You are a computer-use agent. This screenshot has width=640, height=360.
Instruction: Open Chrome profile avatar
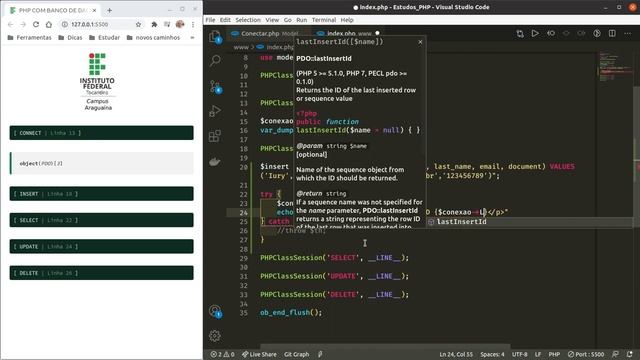(180, 24)
